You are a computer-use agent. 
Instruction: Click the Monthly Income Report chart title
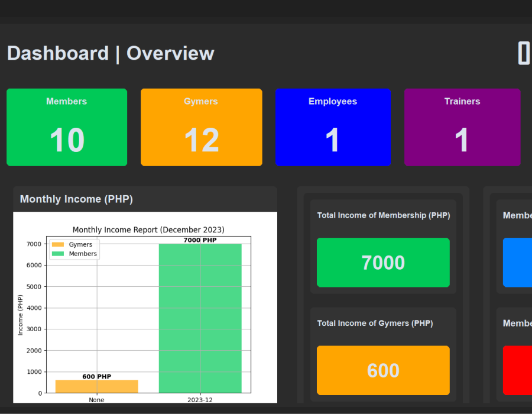[148, 229]
